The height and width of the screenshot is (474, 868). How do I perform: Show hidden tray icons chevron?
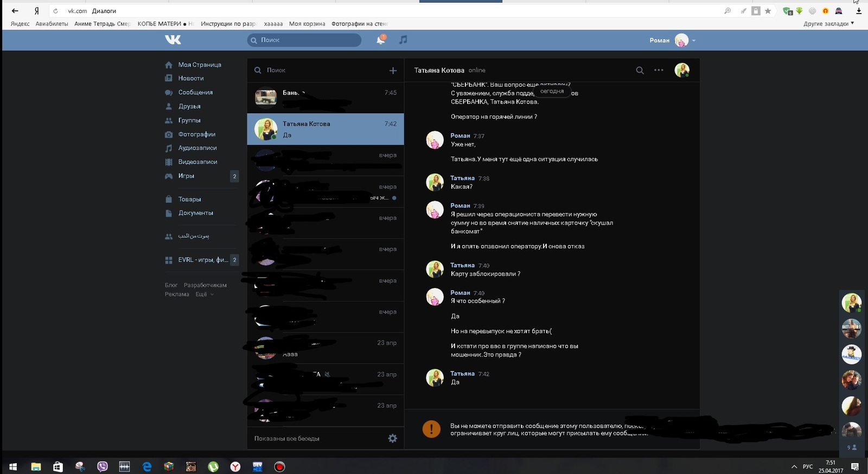794,466
